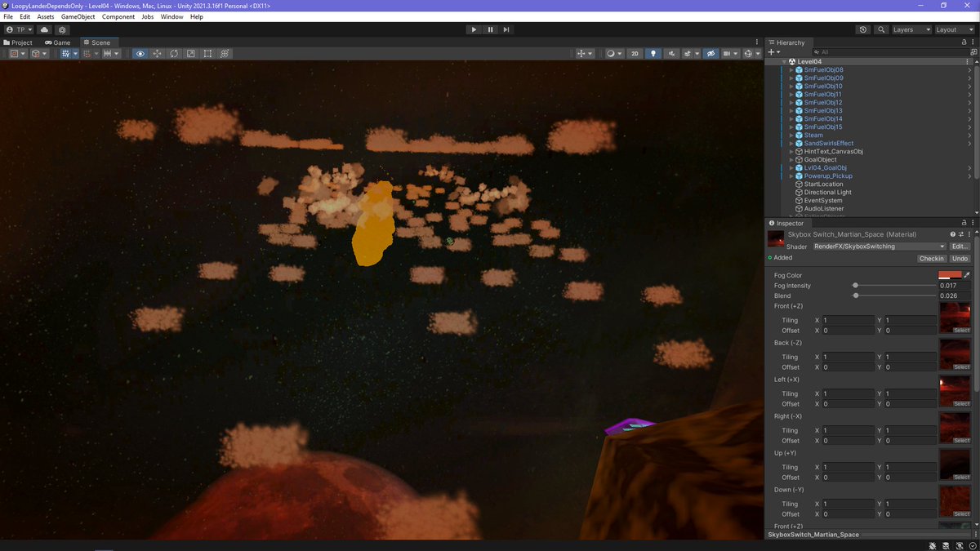Image resolution: width=980 pixels, height=551 pixels.
Task: Click the Pause button
Action: (490, 29)
